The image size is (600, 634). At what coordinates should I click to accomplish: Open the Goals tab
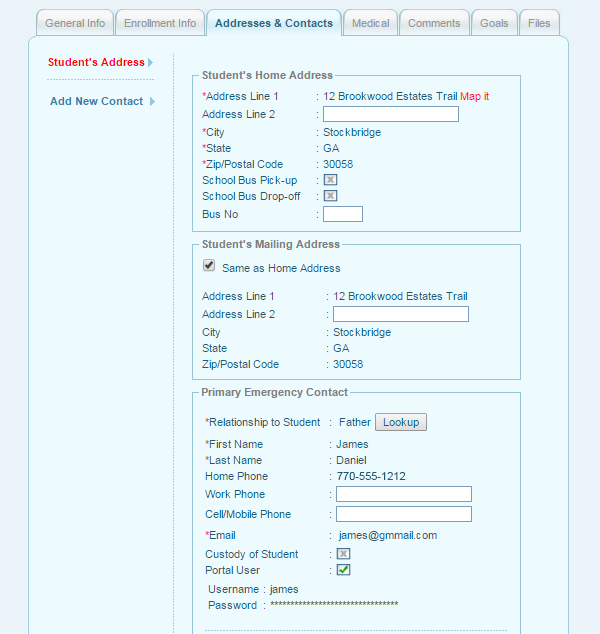494,23
